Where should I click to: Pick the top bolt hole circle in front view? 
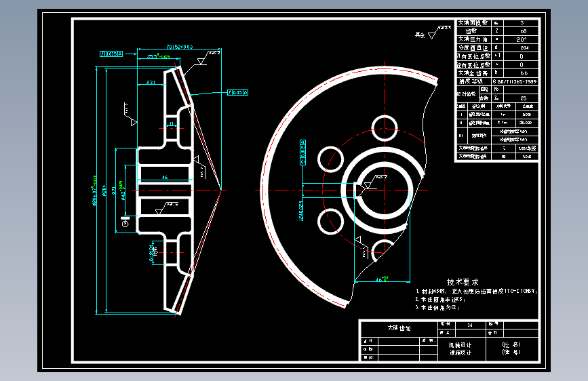(385, 128)
